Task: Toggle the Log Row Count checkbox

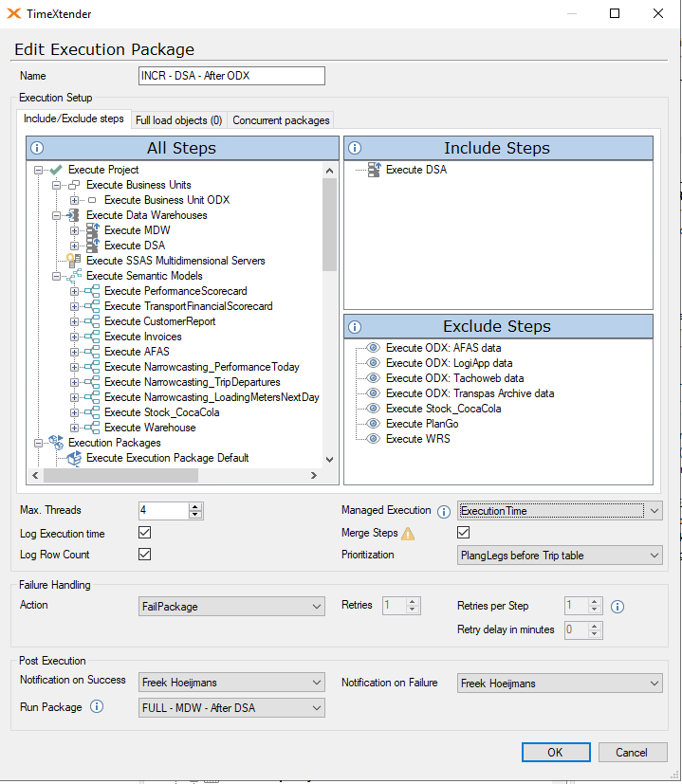Action: [x=144, y=555]
